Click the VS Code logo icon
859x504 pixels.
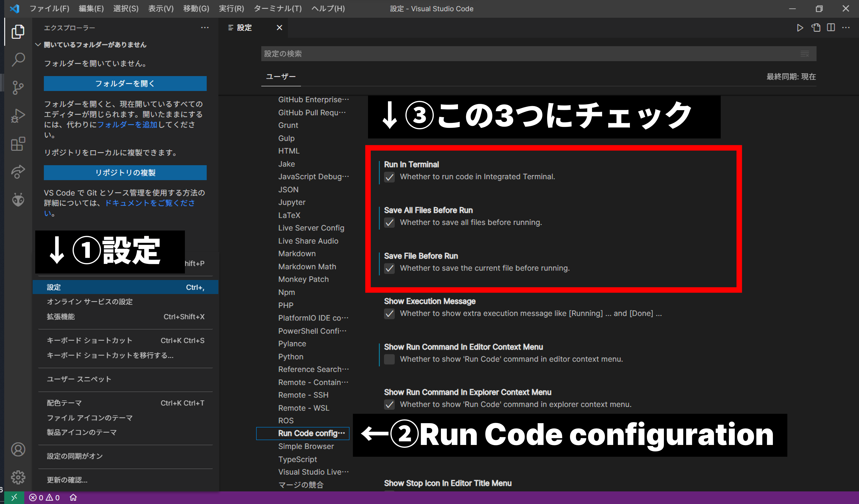tap(15, 9)
